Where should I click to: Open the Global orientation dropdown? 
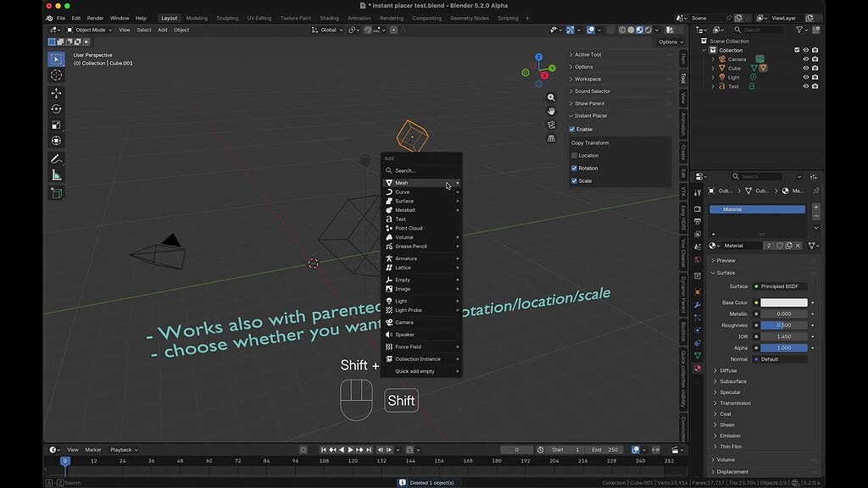(x=327, y=30)
